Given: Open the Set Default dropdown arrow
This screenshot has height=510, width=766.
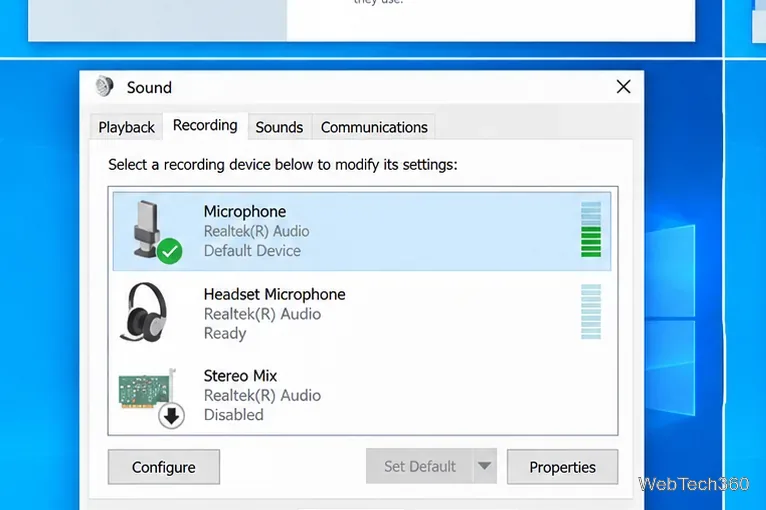Looking at the screenshot, I should [x=485, y=467].
